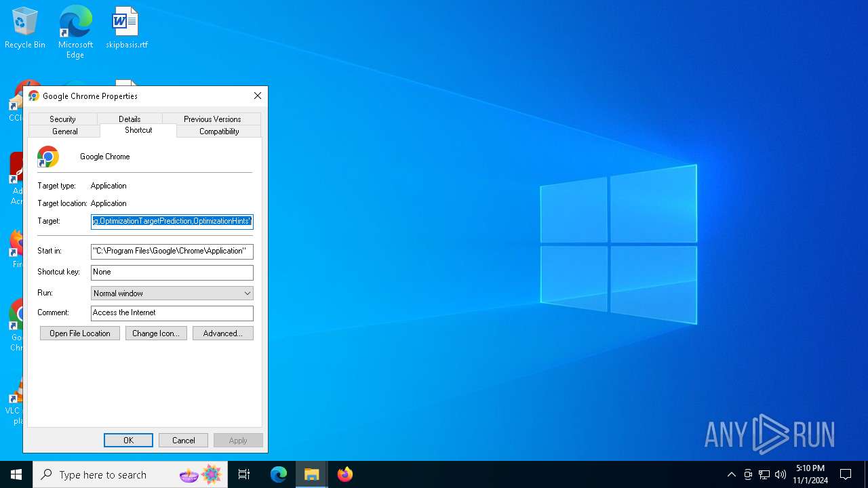Click in the Start in field
This screenshot has height=488, width=868.
172,251
